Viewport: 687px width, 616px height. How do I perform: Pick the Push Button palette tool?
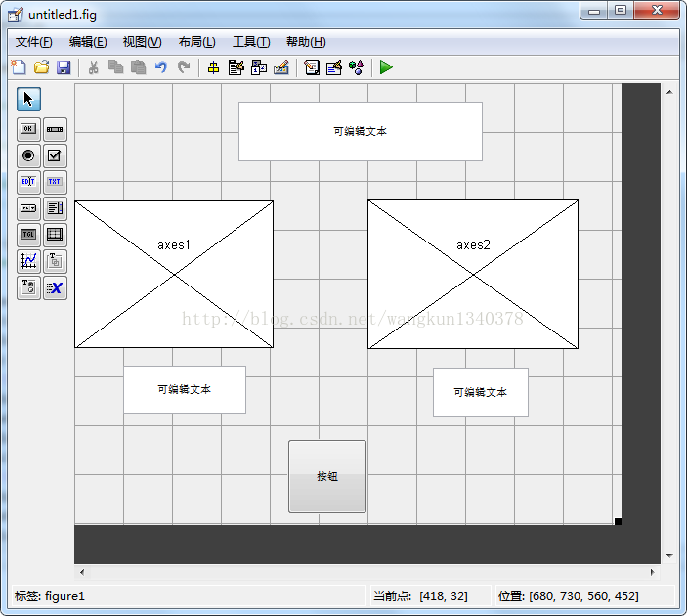[x=28, y=129]
